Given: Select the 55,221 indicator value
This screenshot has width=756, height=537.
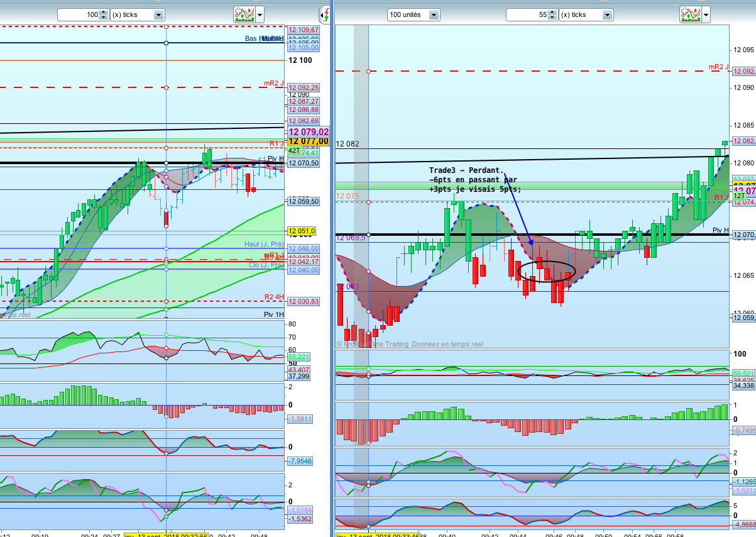Looking at the screenshot, I should tap(299, 357).
